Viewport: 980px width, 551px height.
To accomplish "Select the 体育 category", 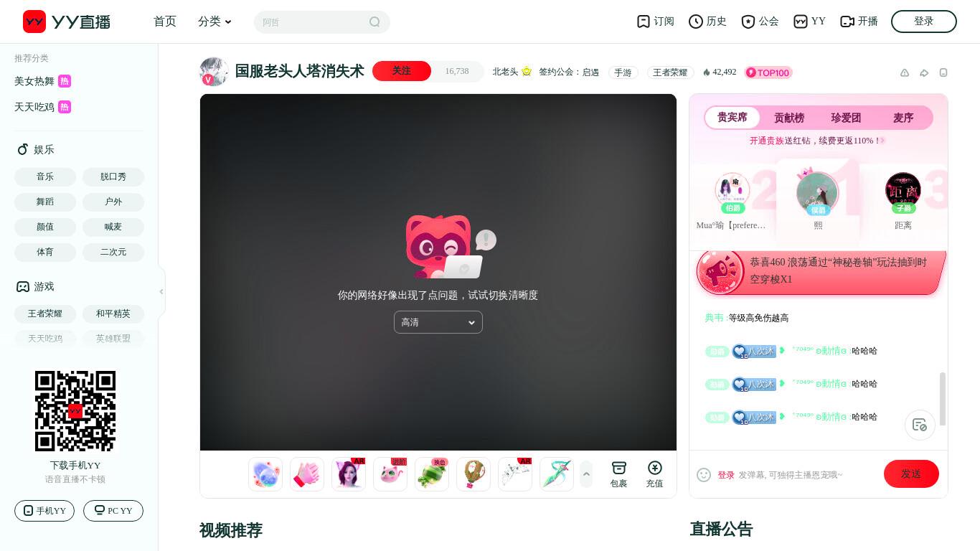I will pyautogui.click(x=45, y=253).
